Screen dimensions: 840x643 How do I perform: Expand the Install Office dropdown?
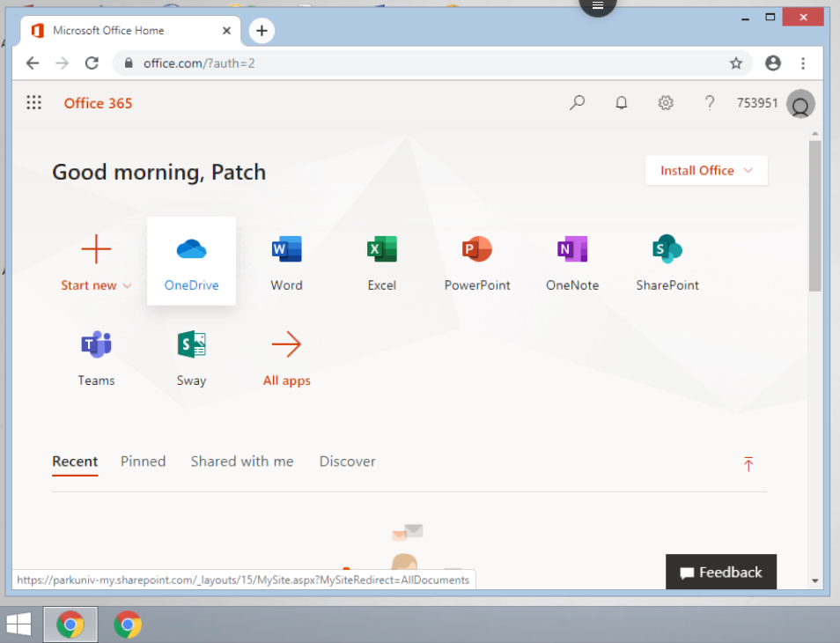pyautogui.click(x=707, y=170)
